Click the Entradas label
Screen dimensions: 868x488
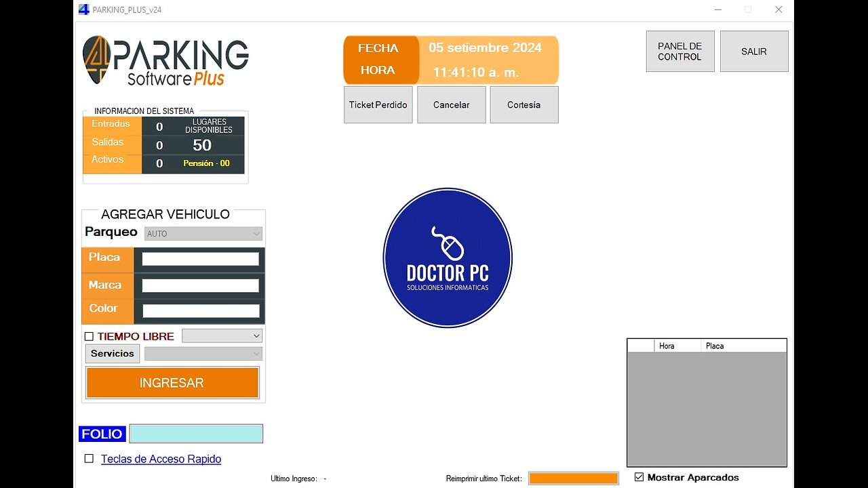111,124
